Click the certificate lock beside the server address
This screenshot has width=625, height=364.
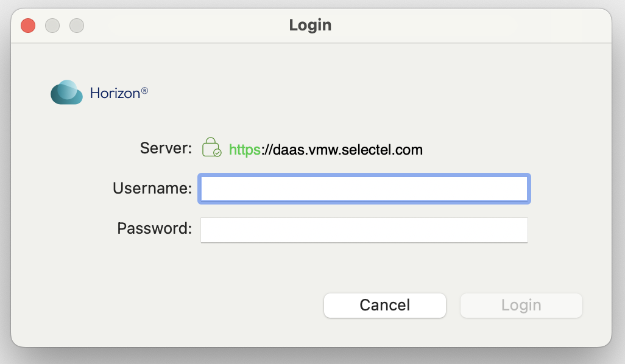coord(211,147)
